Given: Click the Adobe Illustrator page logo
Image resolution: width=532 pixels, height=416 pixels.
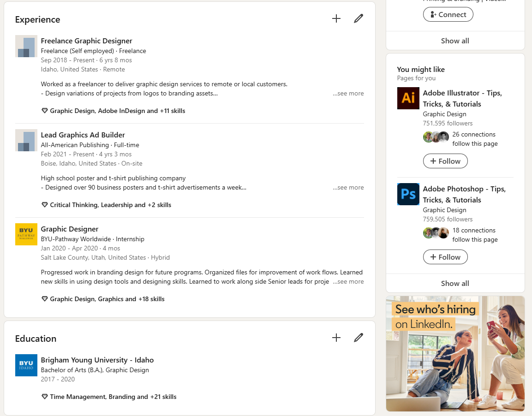Looking at the screenshot, I should 408,98.
